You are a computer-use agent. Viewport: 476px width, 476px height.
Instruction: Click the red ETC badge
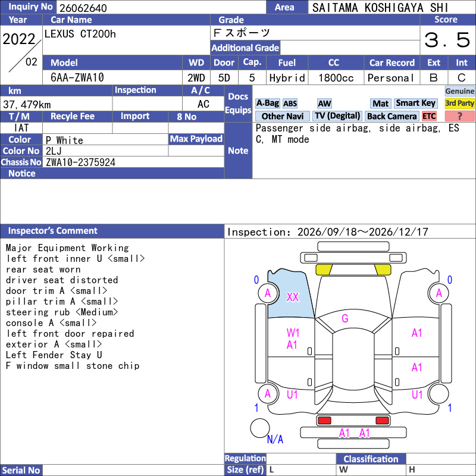pos(429,116)
